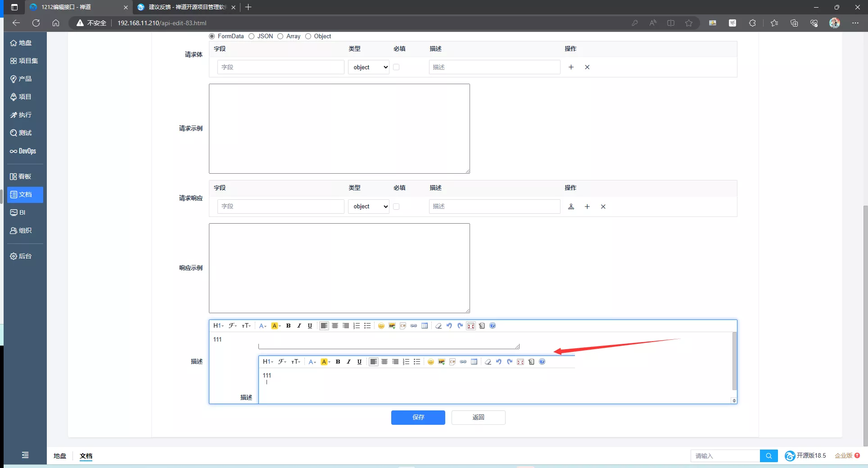Select the FormData radio option
Image resolution: width=868 pixels, height=468 pixels.
click(x=212, y=36)
